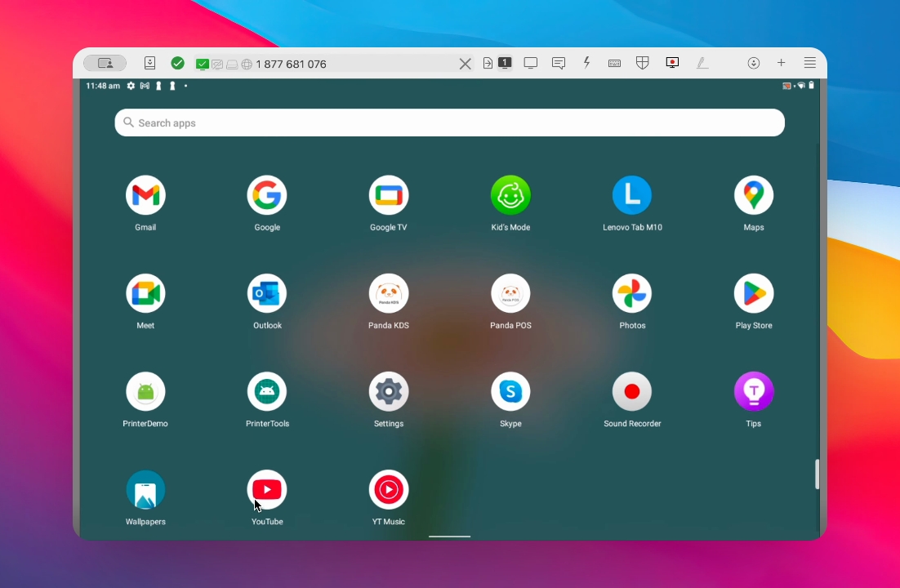Close the session tab 1 877 681 076

coord(465,64)
